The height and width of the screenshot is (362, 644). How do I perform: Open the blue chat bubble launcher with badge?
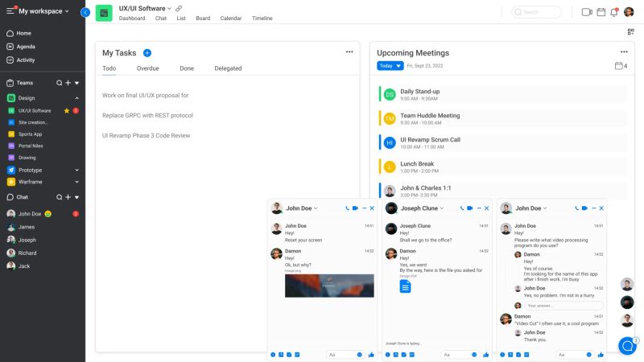[627, 346]
